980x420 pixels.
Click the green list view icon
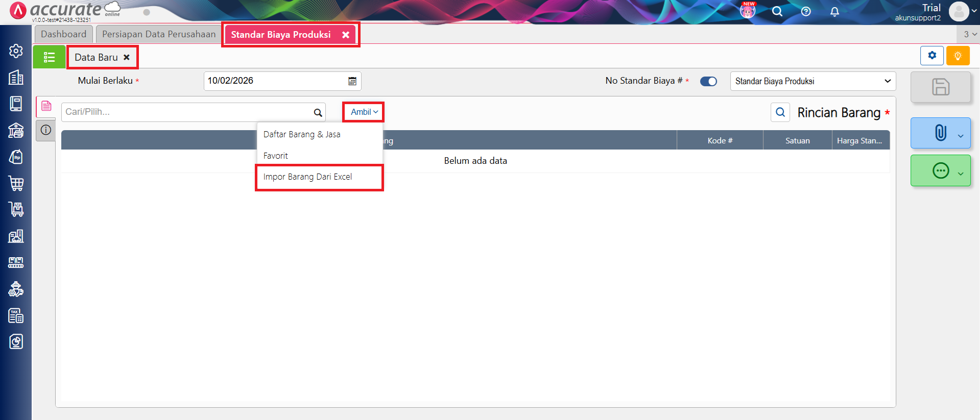49,57
